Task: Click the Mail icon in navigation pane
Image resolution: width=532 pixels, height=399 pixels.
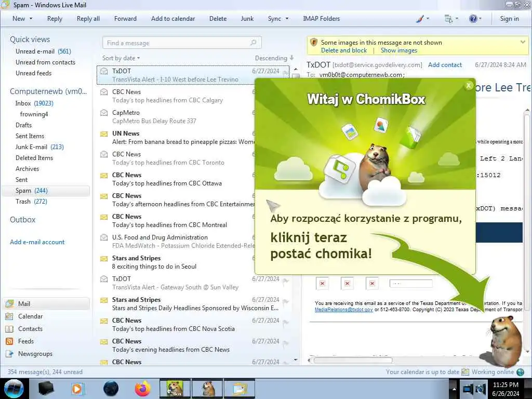Action: click(x=9, y=303)
